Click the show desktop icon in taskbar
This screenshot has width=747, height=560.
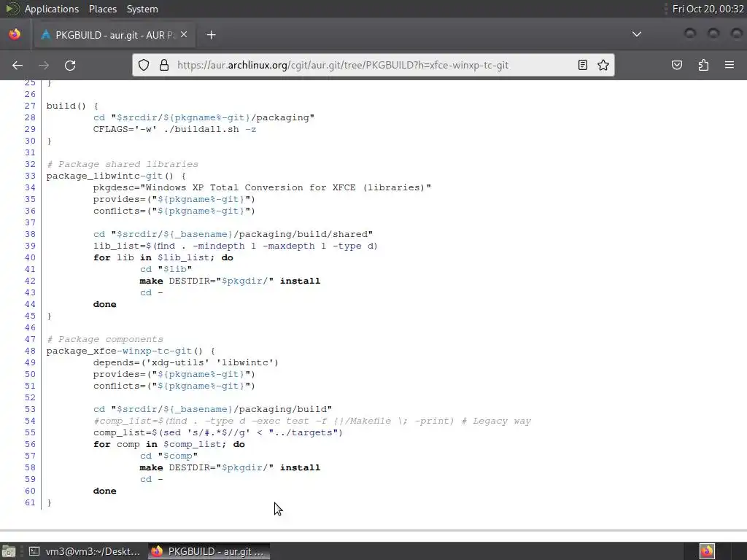[x=9, y=551]
